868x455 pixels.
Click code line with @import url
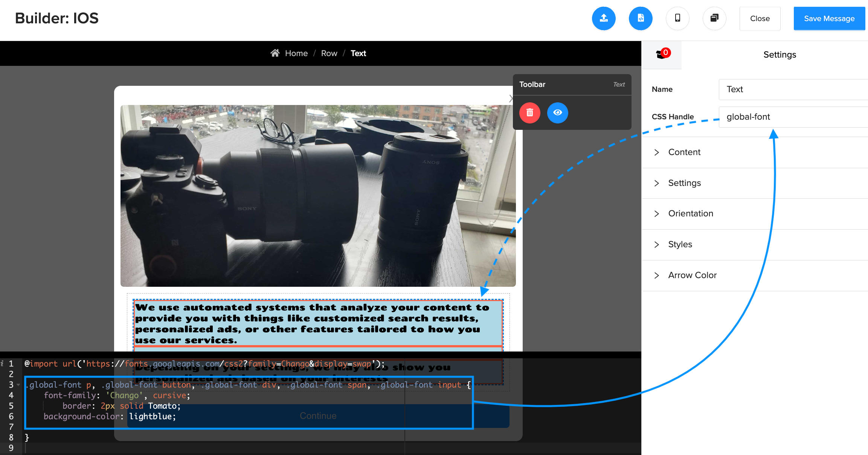point(204,364)
